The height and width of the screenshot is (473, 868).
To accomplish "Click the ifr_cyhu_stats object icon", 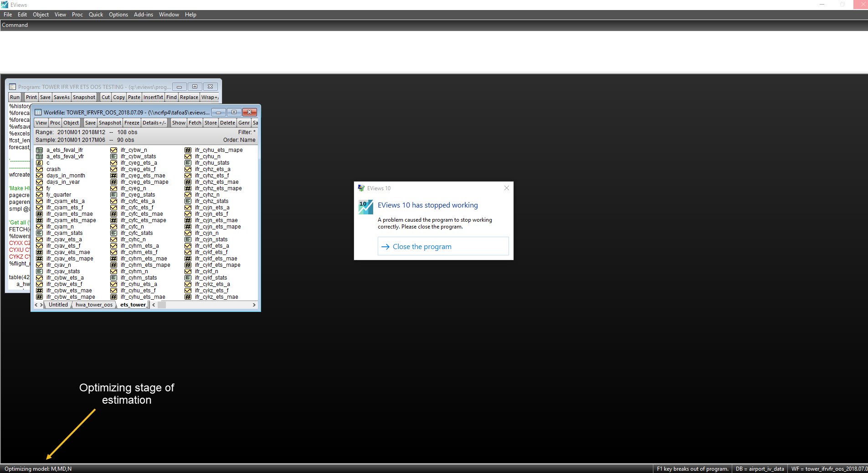I will click(188, 163).
